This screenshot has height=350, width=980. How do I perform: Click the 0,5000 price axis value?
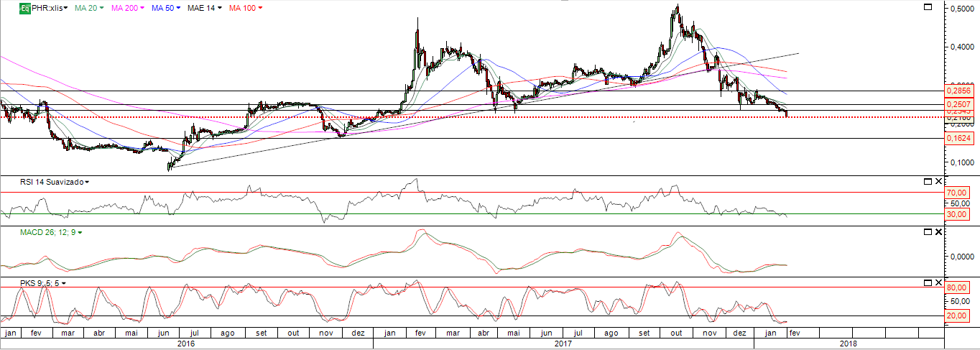tap(963, 9)
